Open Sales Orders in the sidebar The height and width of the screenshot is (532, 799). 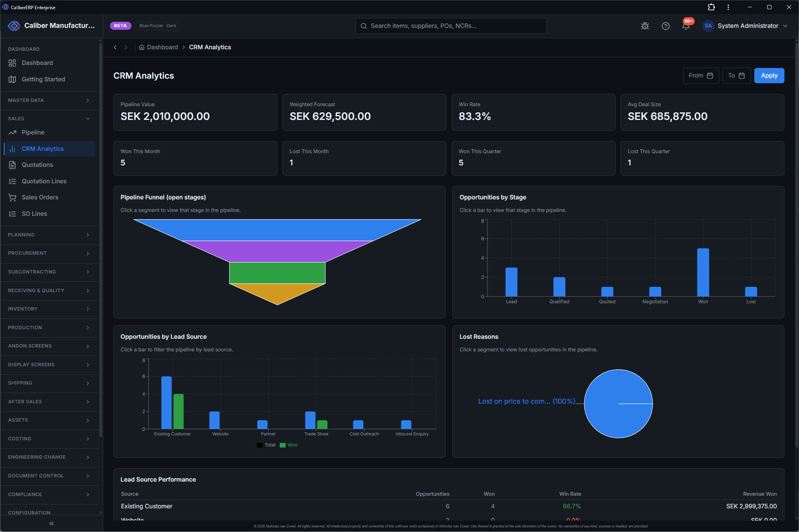point(49,197)
